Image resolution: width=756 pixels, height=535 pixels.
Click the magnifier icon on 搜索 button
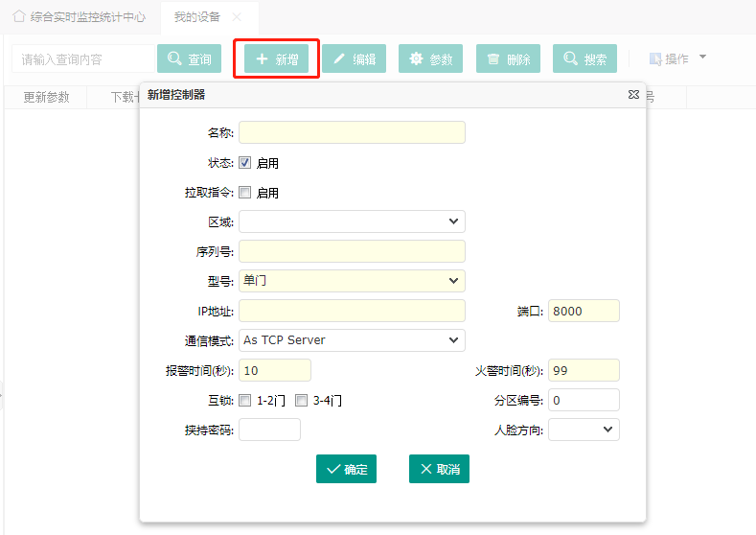click(x=570, y=58)
